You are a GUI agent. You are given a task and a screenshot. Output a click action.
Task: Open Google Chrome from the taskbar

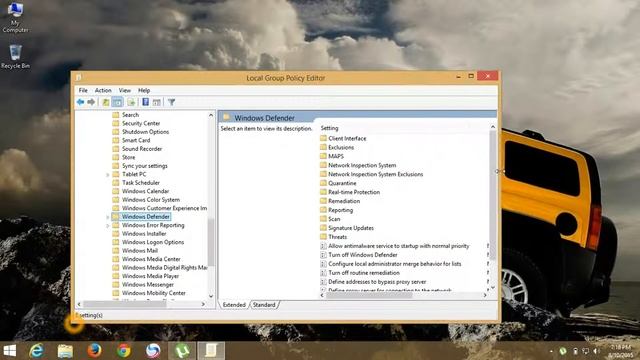click(124, 351)
